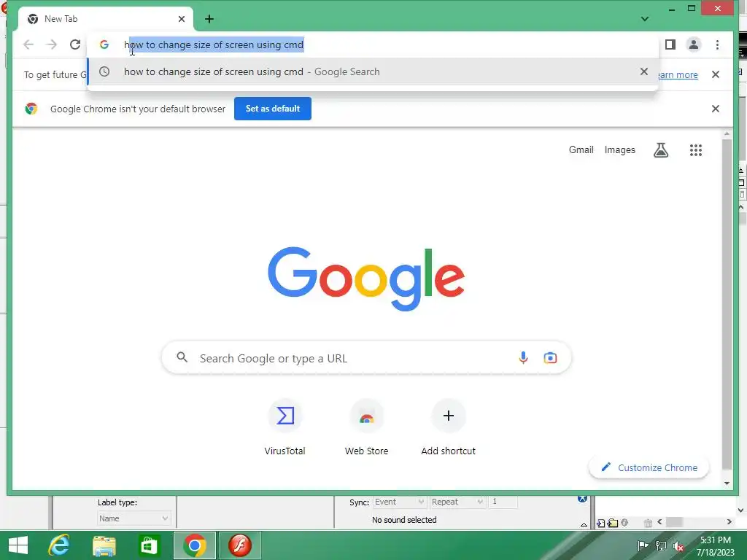Image resolution: width=747 pixels, height=560 pixels.
Task: Switch to Chrome on the taskbar
Action: coord(195,545)
